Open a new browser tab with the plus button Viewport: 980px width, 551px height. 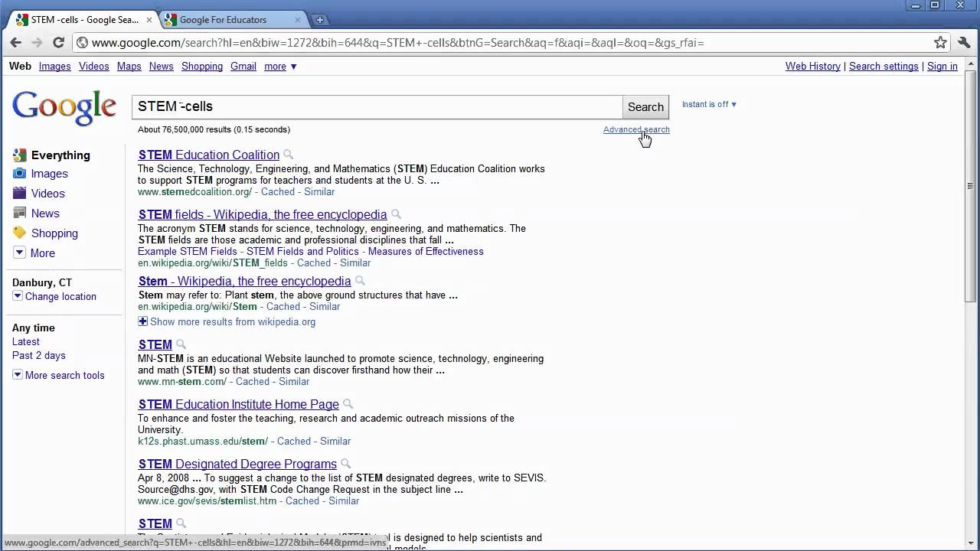coord(320,20)
